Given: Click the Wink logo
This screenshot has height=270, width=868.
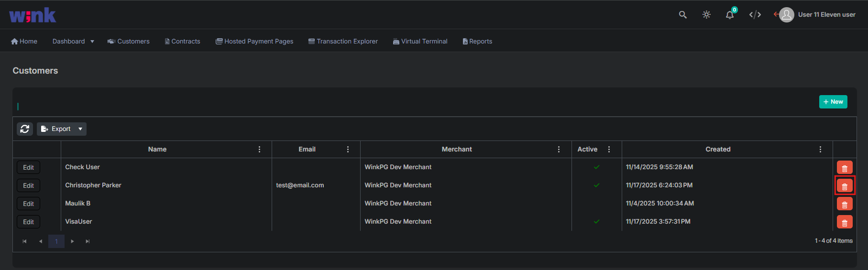Looking at the screenshot, I should coord(33,15).
